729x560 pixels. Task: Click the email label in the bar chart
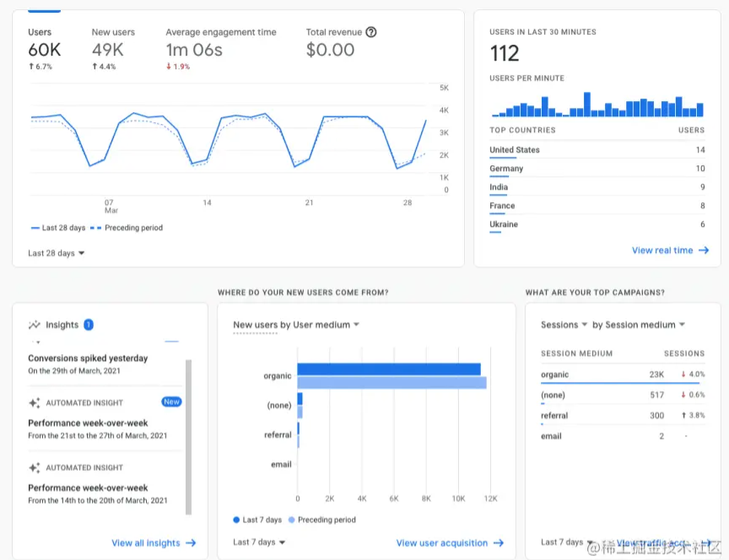281,464
